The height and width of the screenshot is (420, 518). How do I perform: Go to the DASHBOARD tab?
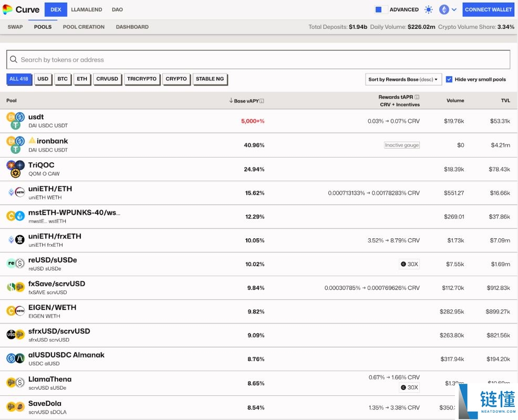(132, 27)
